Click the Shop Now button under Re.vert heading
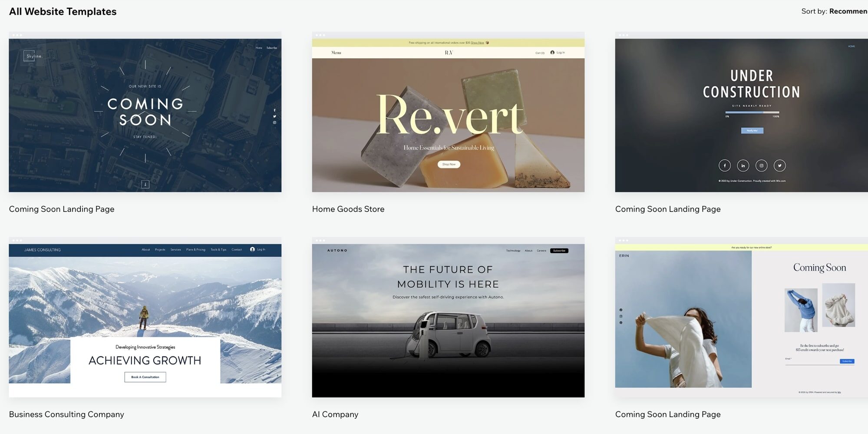Viewport: 868px width, 434px height. pyautogui.click(x=448, y=164)
